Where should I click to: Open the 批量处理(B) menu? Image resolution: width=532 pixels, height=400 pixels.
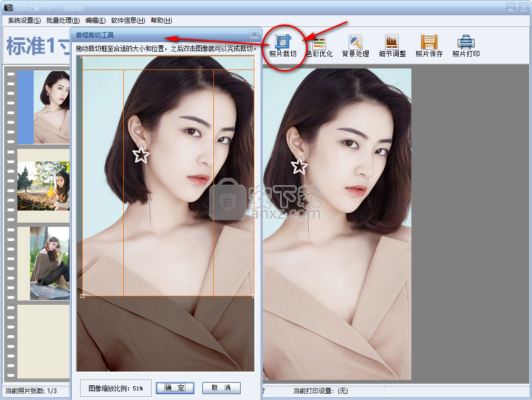point(63,21)
